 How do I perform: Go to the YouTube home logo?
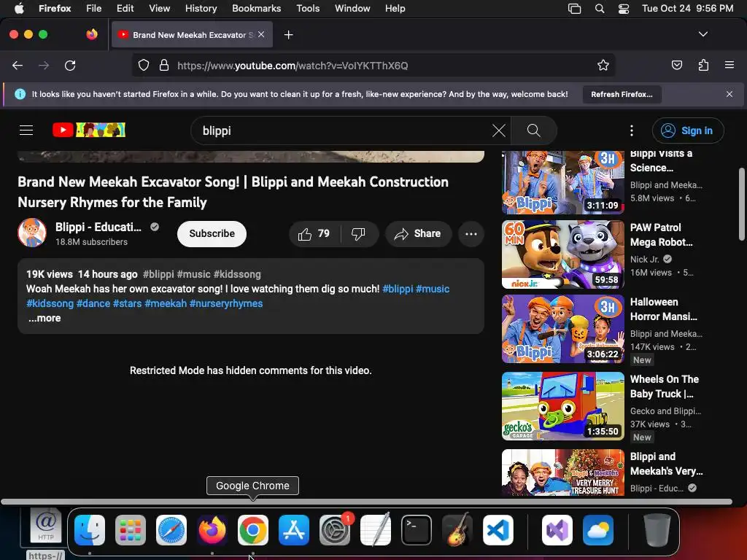tap(89, 130)
